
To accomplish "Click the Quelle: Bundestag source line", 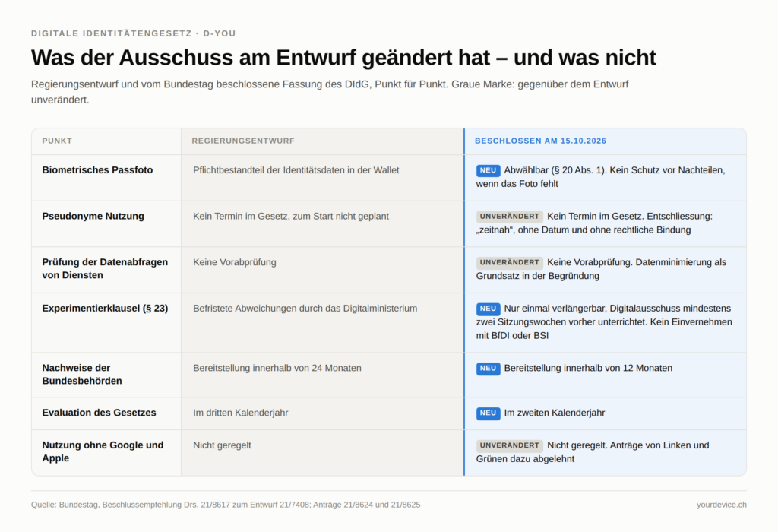I will [x=226, y=505].
